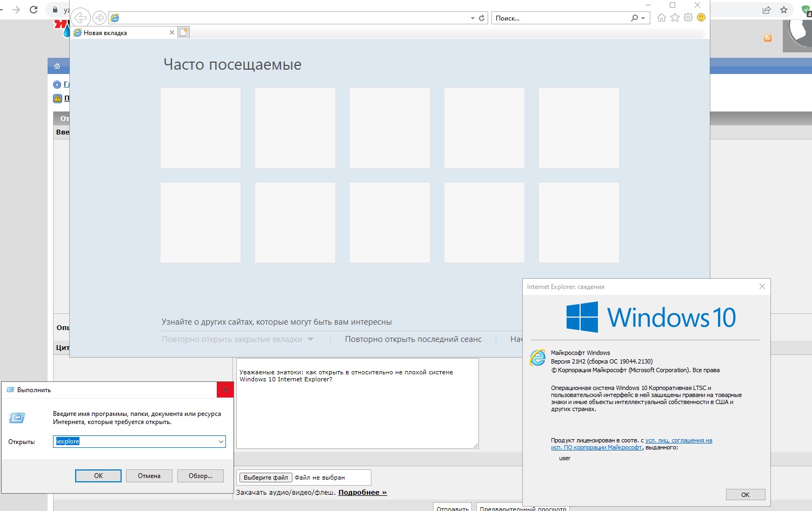Bookmark the page with Chrome star
This screenshot has height=511, width=812.
point(784,10)
